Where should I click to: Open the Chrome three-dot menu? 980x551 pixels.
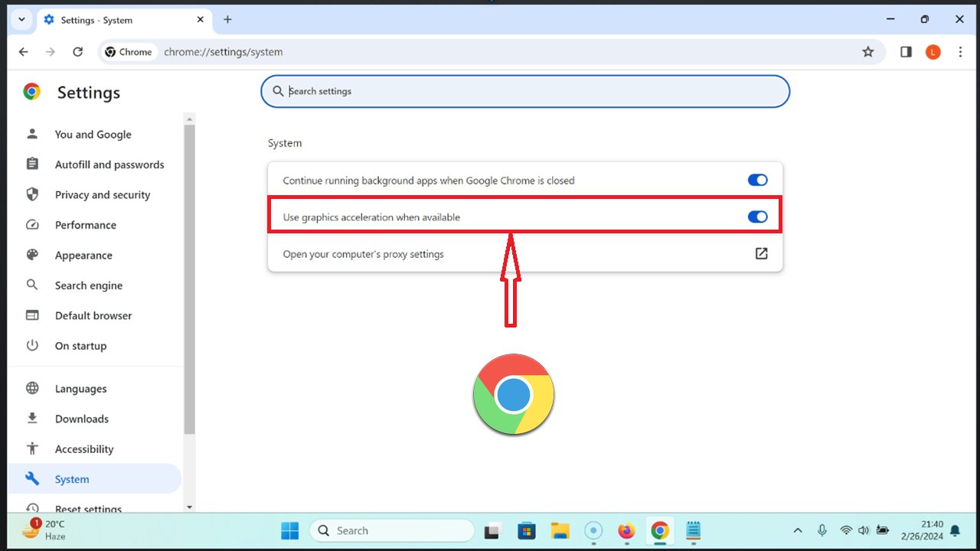click(x=960, y=52)
